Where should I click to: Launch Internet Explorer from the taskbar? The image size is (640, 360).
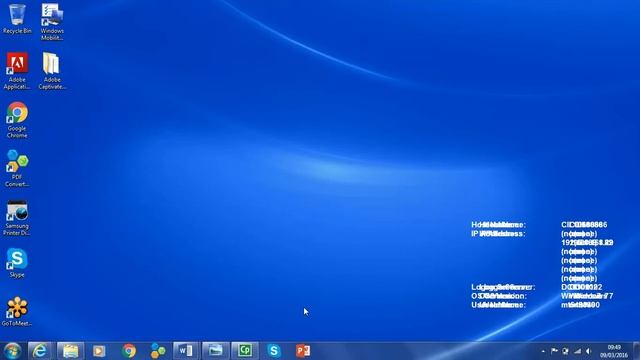(x=40, y=351)
